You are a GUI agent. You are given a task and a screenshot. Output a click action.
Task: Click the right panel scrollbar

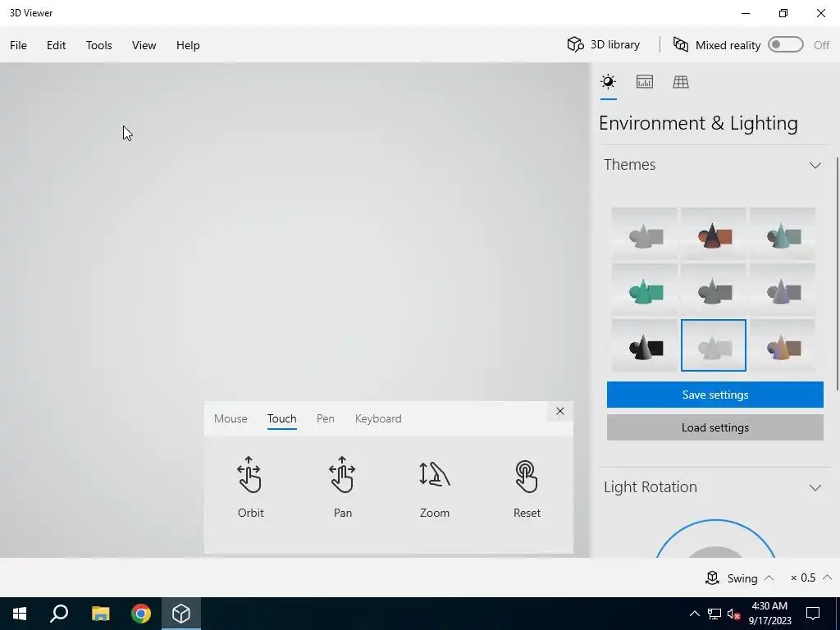837,273
